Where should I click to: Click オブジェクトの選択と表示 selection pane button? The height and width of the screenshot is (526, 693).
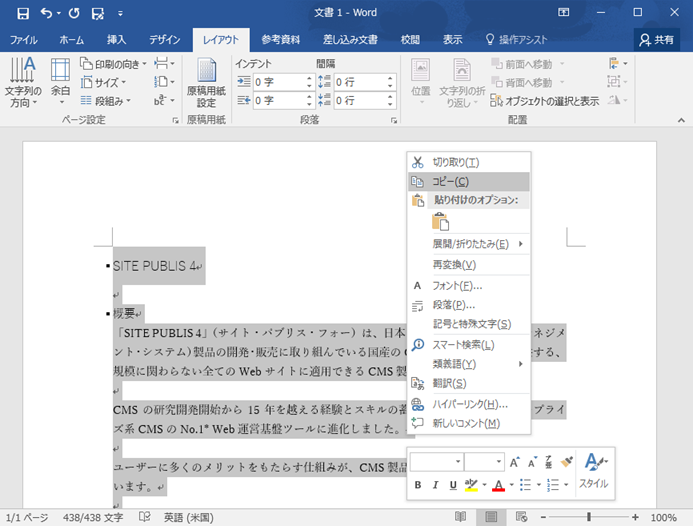pos(544,101)
